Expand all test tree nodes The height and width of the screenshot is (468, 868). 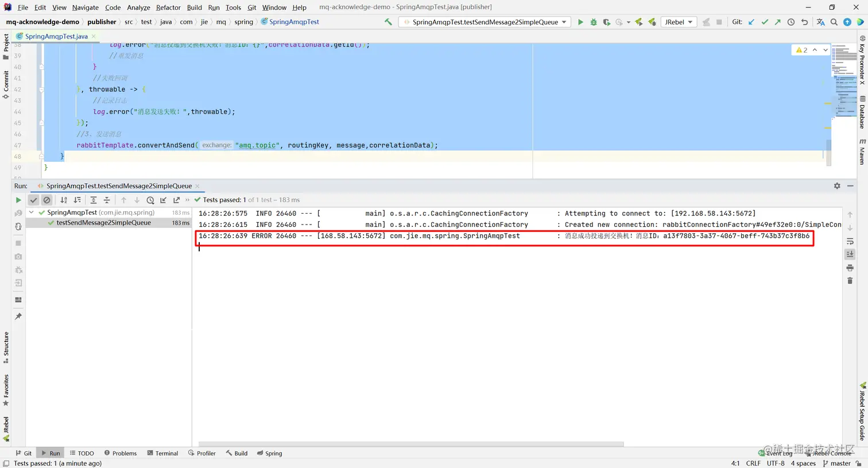94,200
